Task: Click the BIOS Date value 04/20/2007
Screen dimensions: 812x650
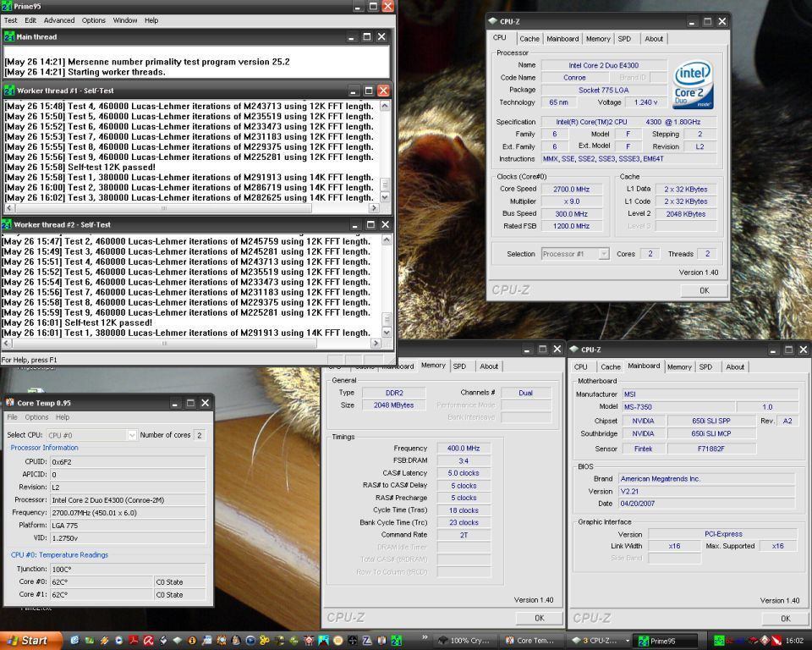Action: [x=707, y=504]
